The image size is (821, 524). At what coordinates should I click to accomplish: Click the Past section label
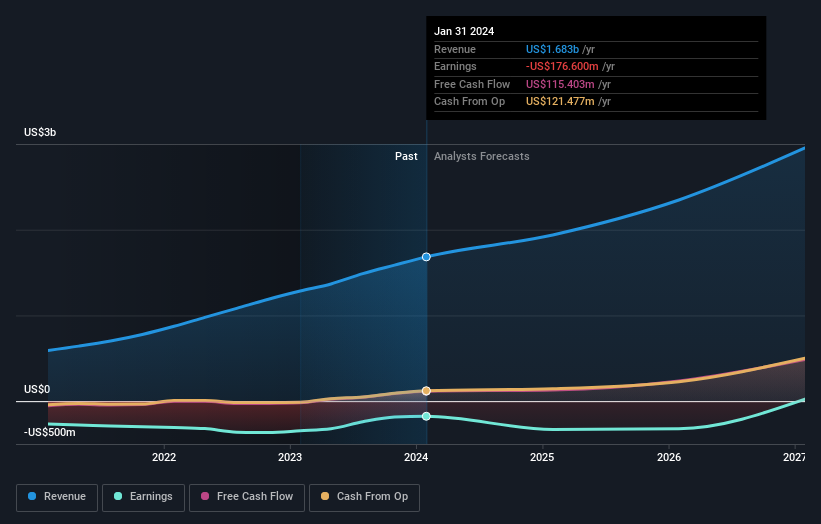point(406,157)
